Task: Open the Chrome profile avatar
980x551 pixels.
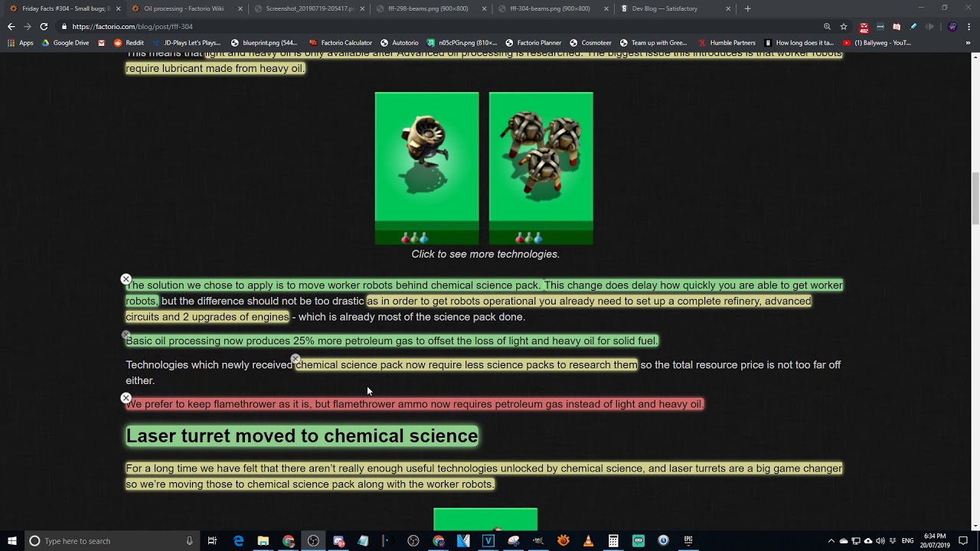Action: [952, 26]
